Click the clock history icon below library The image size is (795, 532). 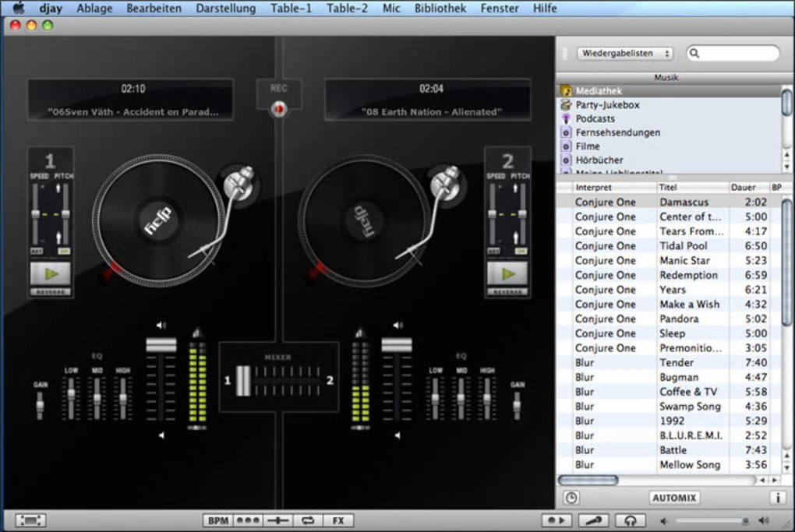click(x=571, y=498)
